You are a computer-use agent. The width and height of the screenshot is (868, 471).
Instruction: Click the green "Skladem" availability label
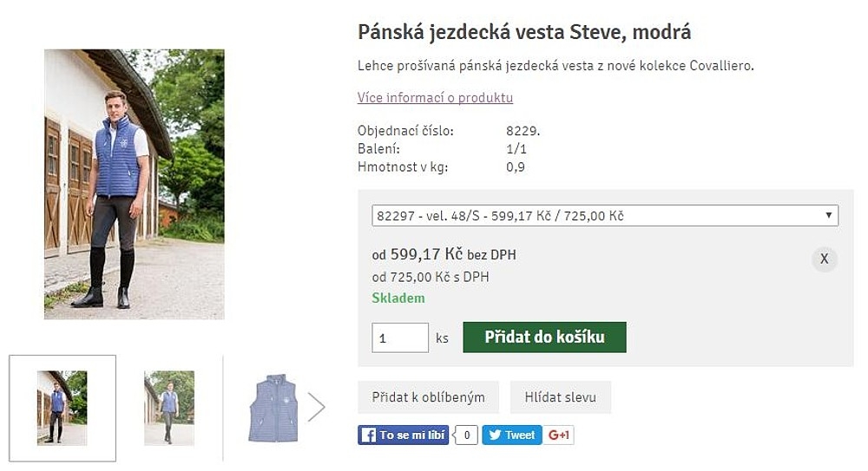tap(398, 298)
